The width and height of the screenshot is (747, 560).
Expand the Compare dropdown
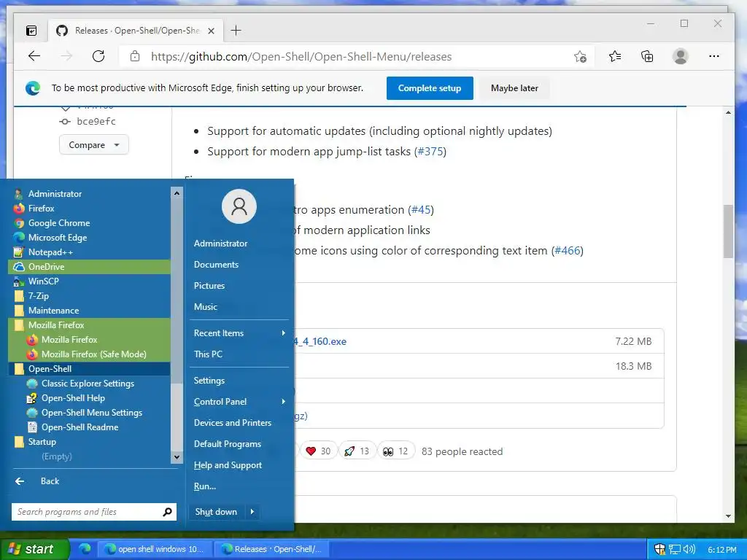pos(94,145)
